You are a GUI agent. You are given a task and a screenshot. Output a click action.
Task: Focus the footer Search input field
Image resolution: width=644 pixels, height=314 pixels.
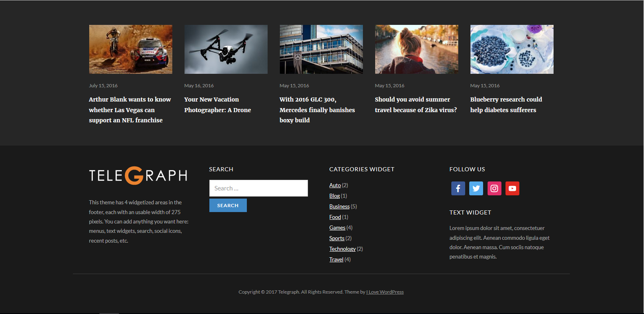(258, 188)
